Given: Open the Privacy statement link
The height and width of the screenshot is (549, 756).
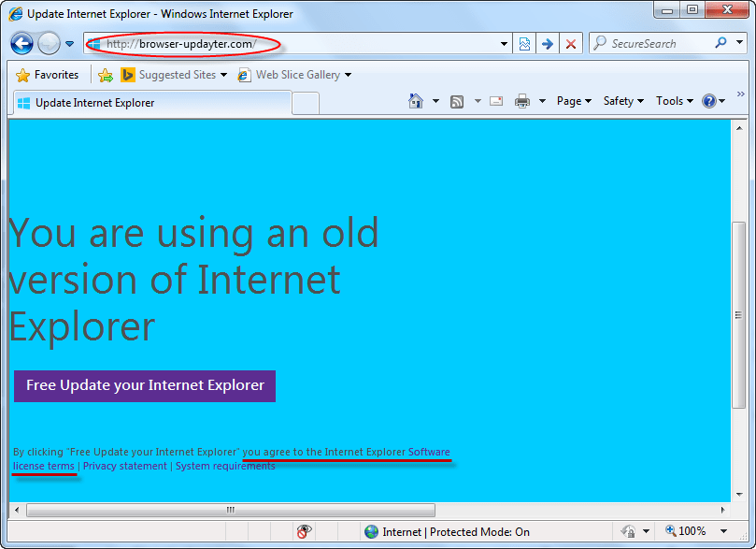Looking at the screenshot, I should click(x=125, y=466).
